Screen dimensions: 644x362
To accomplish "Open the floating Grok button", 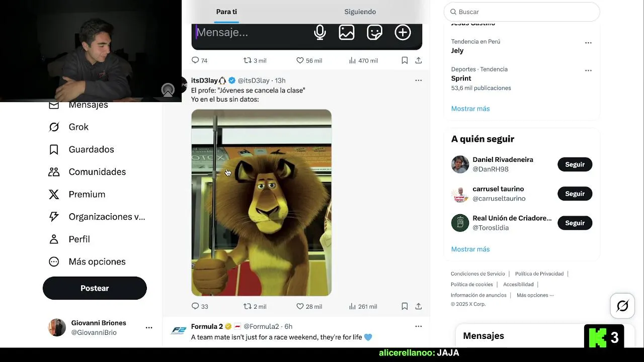I will [622, 306].
